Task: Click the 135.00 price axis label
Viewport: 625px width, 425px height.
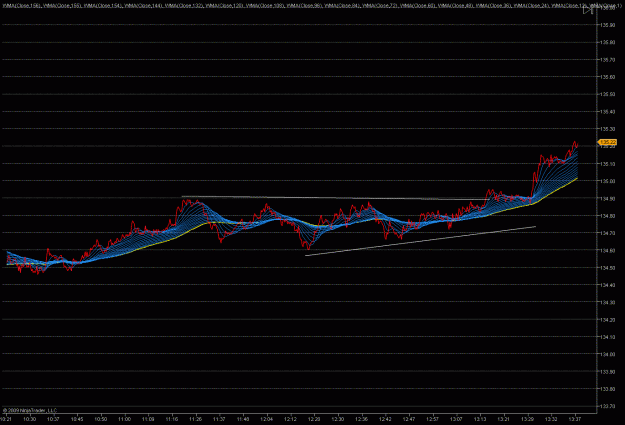Action: click(607, 181)
